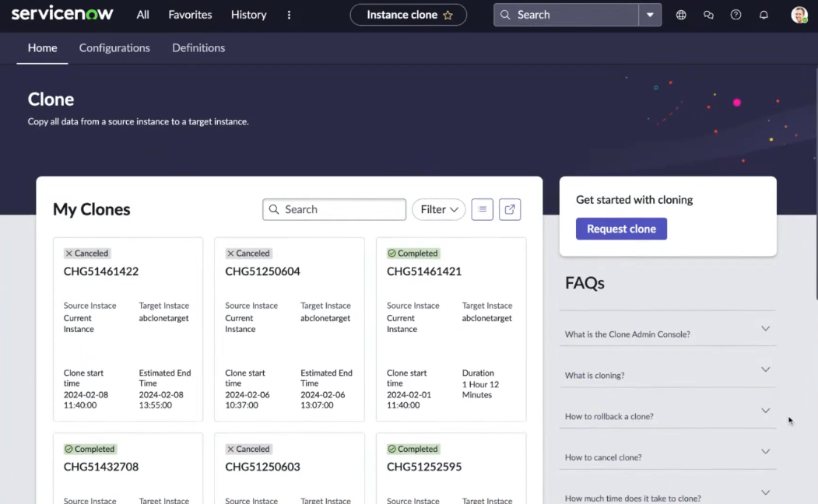Open clone card CHG51461422
This screenshot has height=504, width=818.
pyautogui.click(x=128, y=329)
